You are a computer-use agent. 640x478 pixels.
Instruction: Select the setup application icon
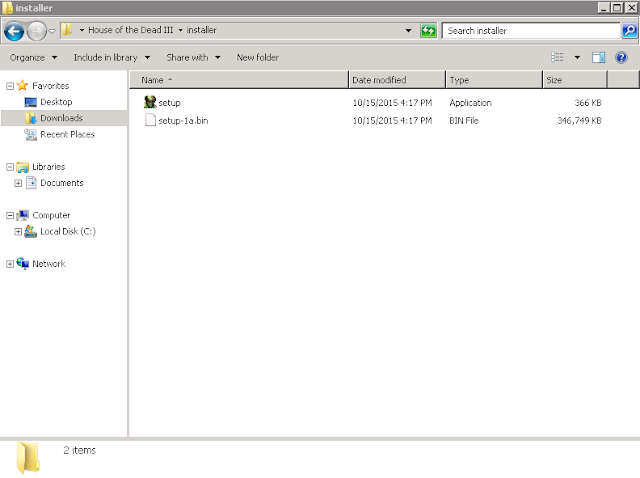tap(150, 102)
